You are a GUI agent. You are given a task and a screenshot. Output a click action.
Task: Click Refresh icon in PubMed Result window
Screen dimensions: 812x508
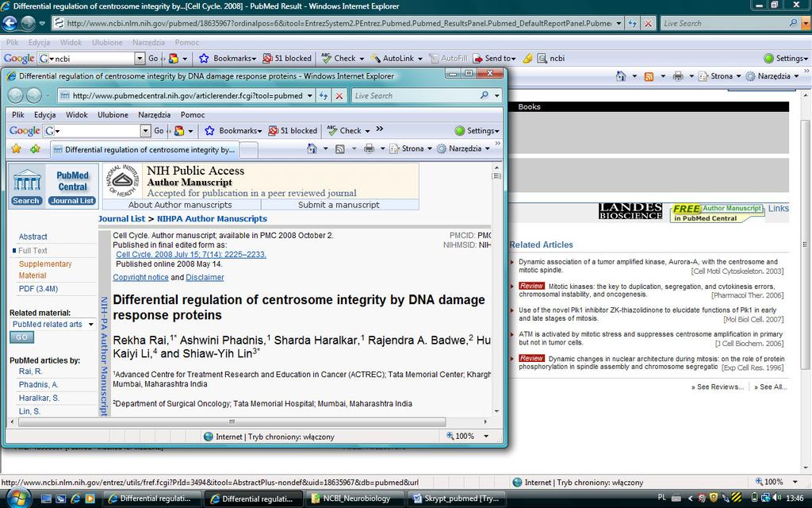point(632,23)
